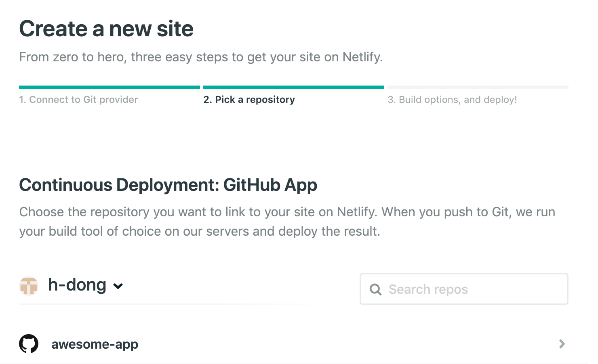Screen dimensions: 598x364
Task: Focus the Search repos input field
Action: coord(464,289)
